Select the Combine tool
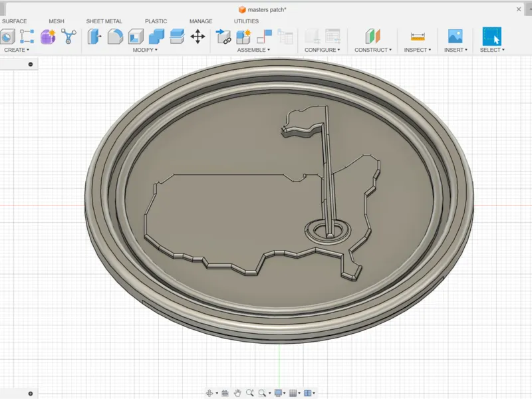The width and height of the screenshot is (532, 399). [x=156, y=37]
